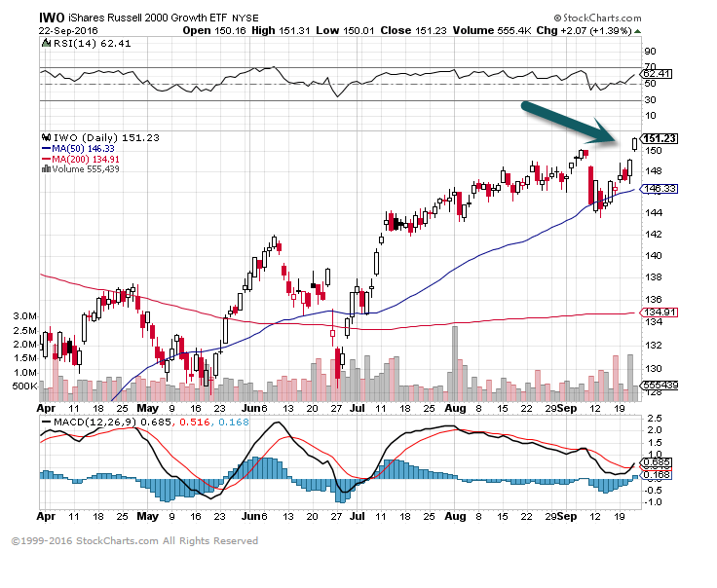Click the latest white candlestick near 151
Image resolution: width=717 pixels, height=588 pixels.
click(635, 144)
